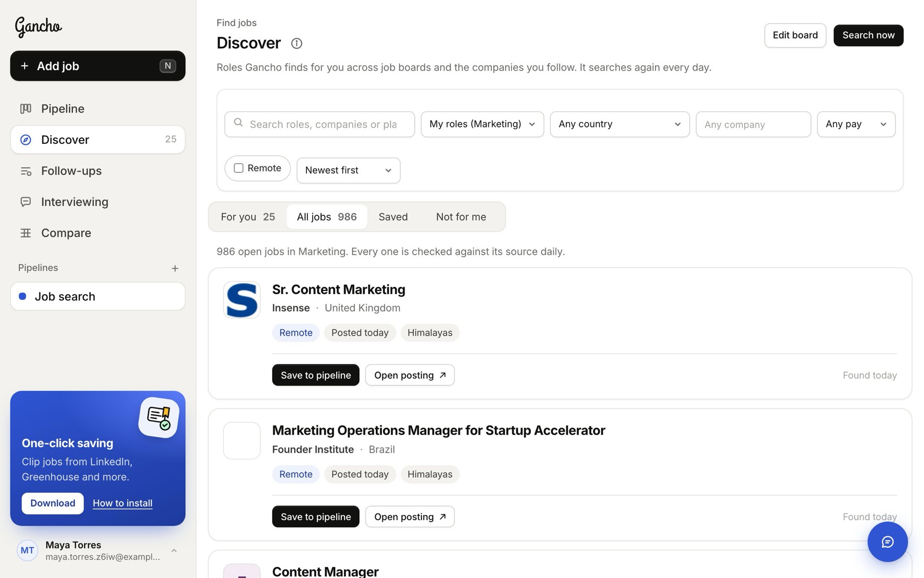Open posting for Sr. Content Marketing
924x578 pixels.
pos(410,375)
